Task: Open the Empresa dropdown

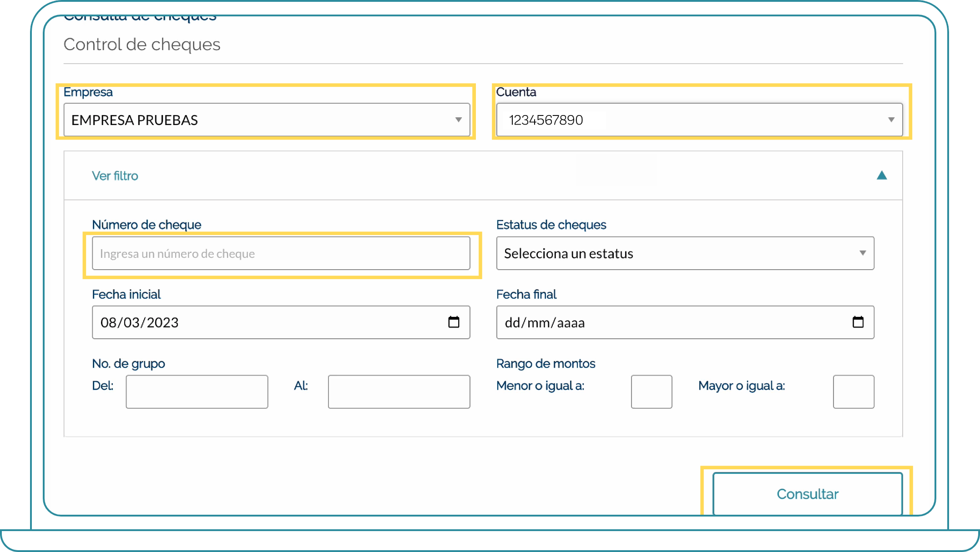Action: pos(267,120)
